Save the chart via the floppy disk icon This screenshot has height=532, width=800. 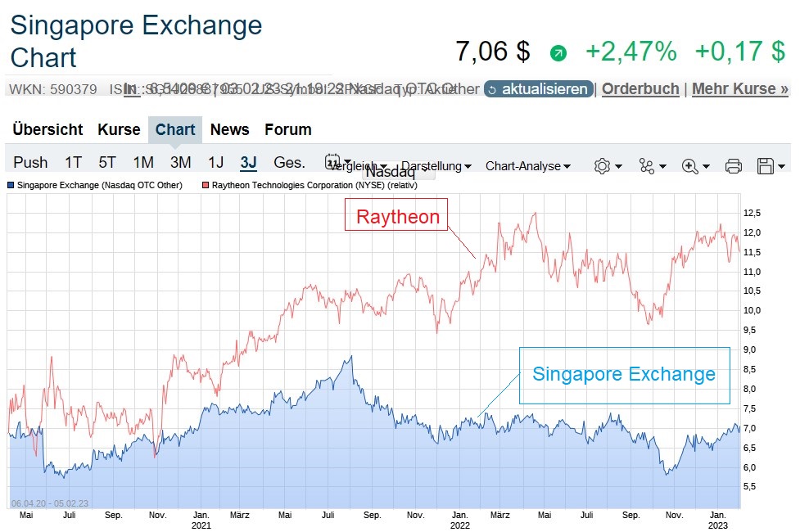pyautogui.click(x=766, y=166)
